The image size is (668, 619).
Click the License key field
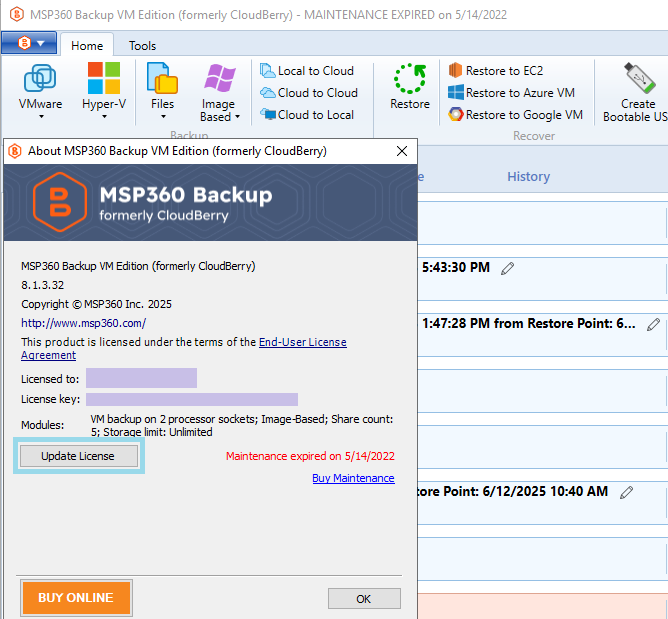192,400
